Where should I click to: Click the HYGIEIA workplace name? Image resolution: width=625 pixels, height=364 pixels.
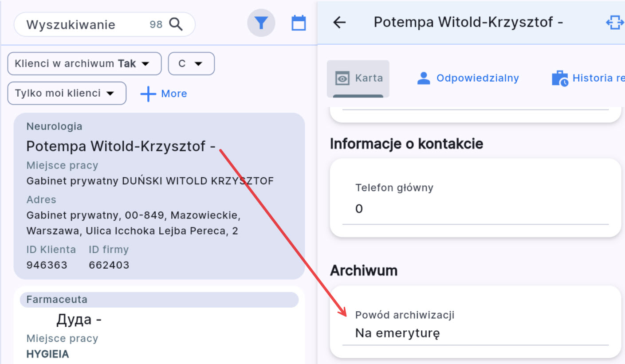point(47,354)
